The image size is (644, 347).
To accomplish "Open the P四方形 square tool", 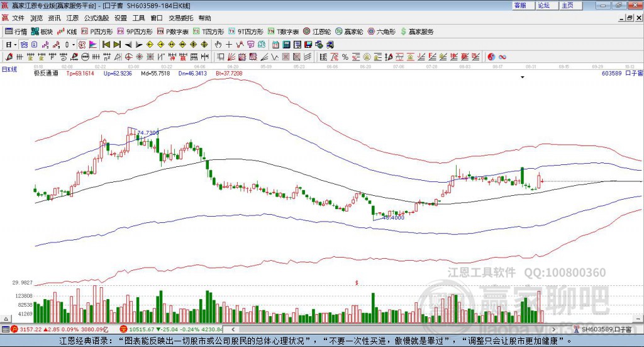I will 97,31.
